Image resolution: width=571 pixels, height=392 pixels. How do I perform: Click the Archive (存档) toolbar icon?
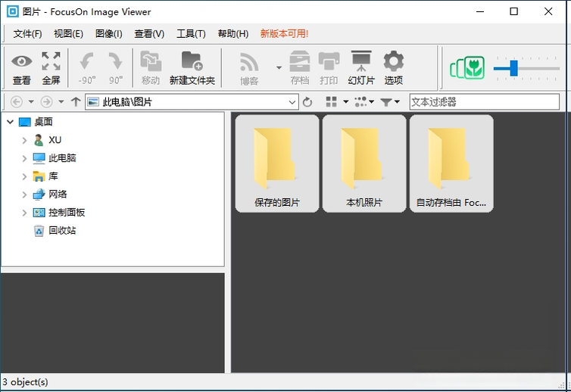[x=299, y=67]
